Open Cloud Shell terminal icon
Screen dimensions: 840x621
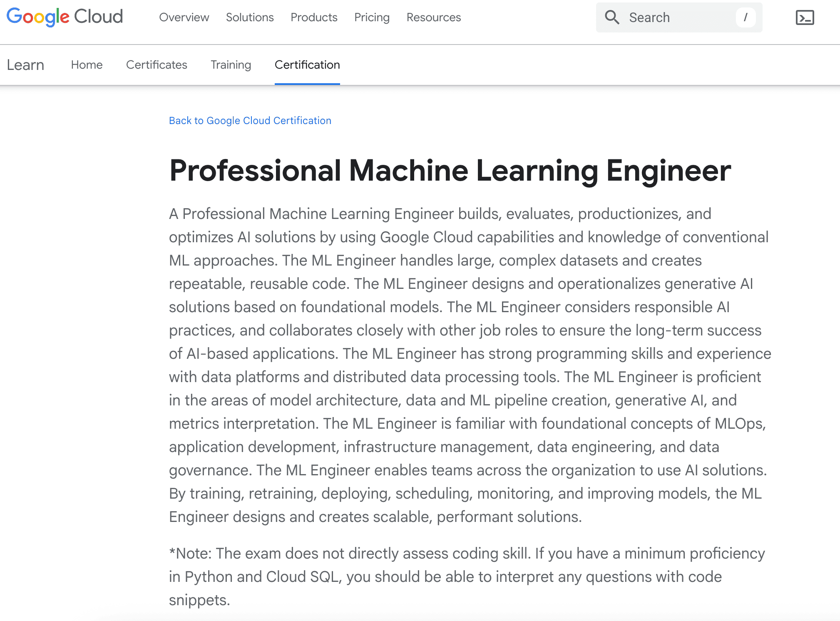click(805, 17)
